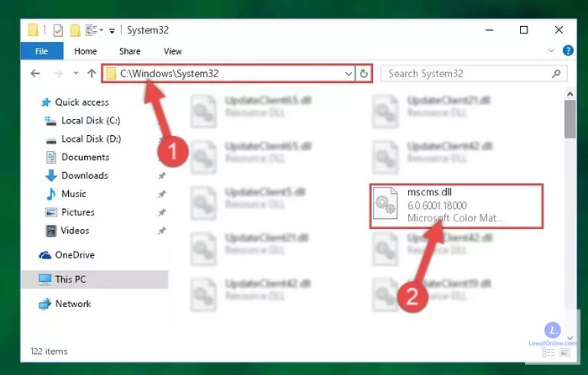Screen dimensions: 588x375
Task: Click the Properties quick access toolbar icon
Action: pyautogui.click(x=58, y=30)
